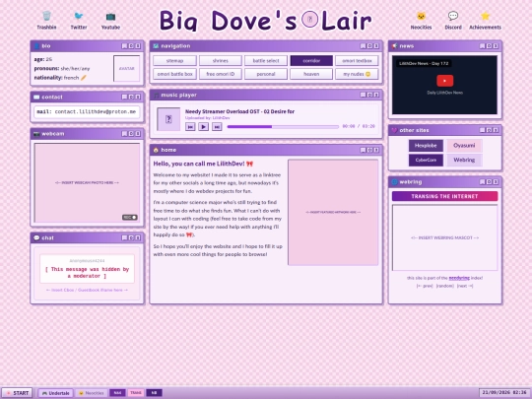The height and width of the screenshot is (399, 532).
Task: Open the omori textbox page
Action: tap(357, 61)
